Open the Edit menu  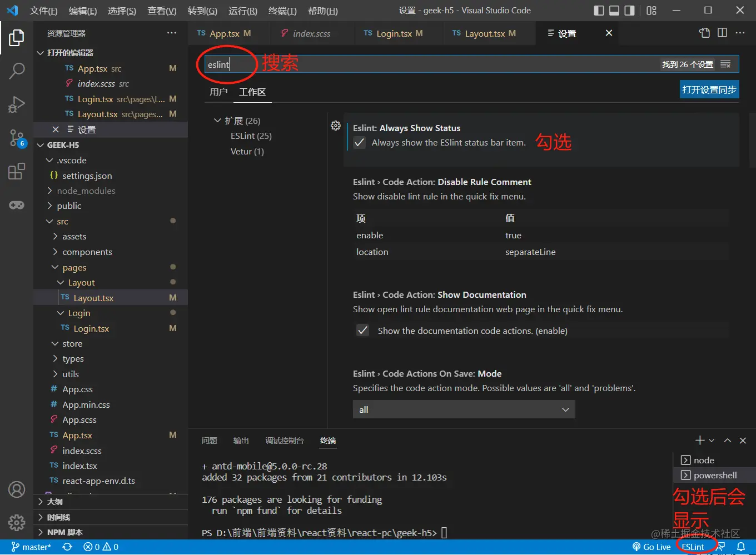click(83, 11)
